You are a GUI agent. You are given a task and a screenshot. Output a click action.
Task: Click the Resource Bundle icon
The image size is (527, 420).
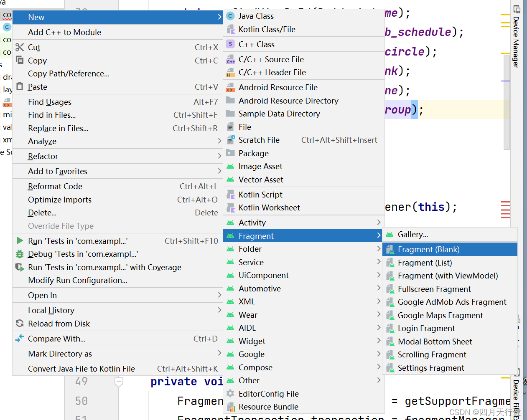click(x=230, y=407)
